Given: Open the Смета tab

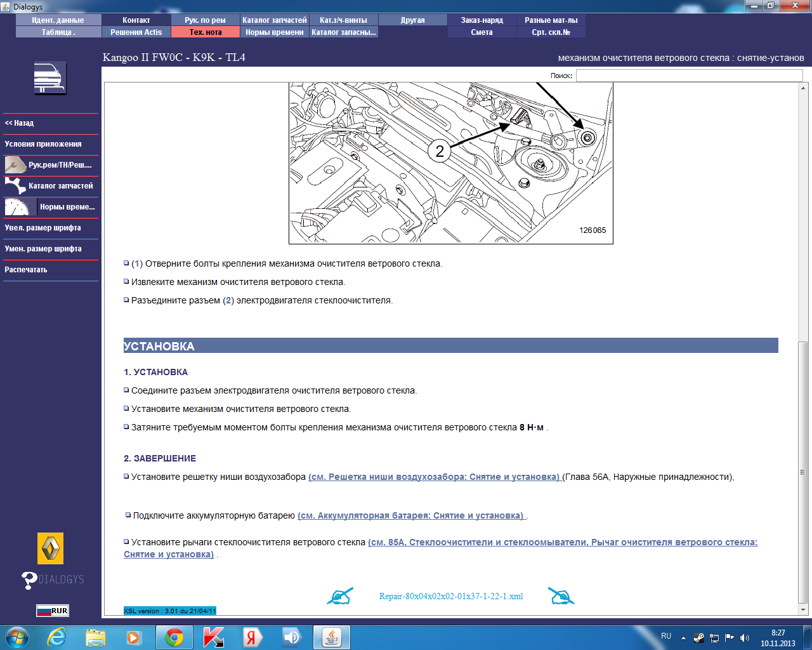Looking at the screenshot, I should pos(482,32).
